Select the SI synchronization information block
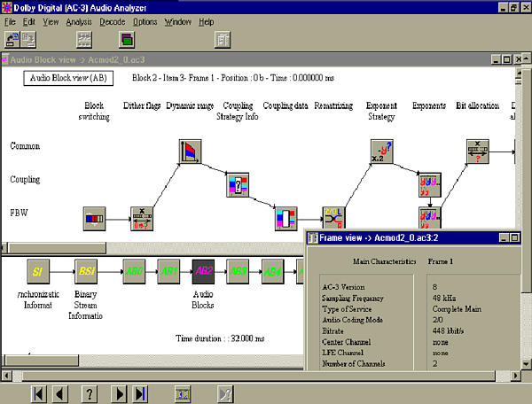This screenshot has height=404, width=532. point(38,271)
